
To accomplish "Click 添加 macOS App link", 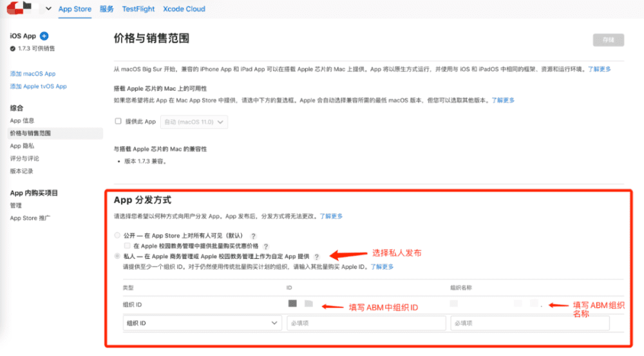I will coord(33,74).
